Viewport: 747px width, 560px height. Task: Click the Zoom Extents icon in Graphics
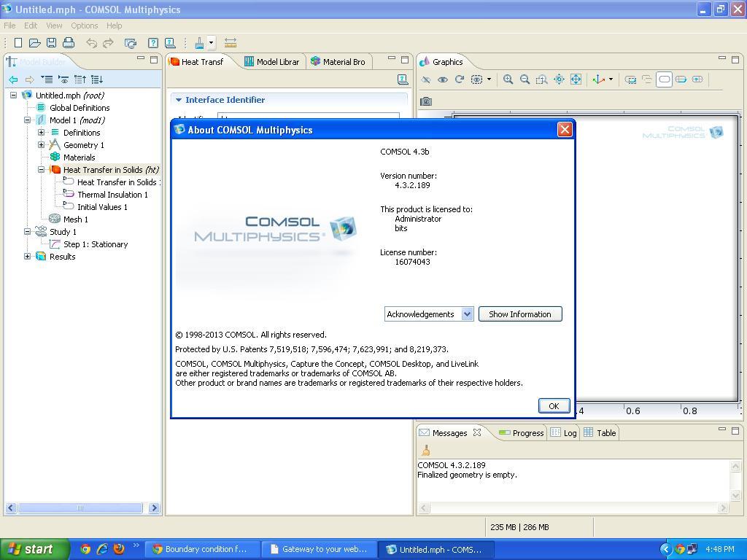click(576, 79)
